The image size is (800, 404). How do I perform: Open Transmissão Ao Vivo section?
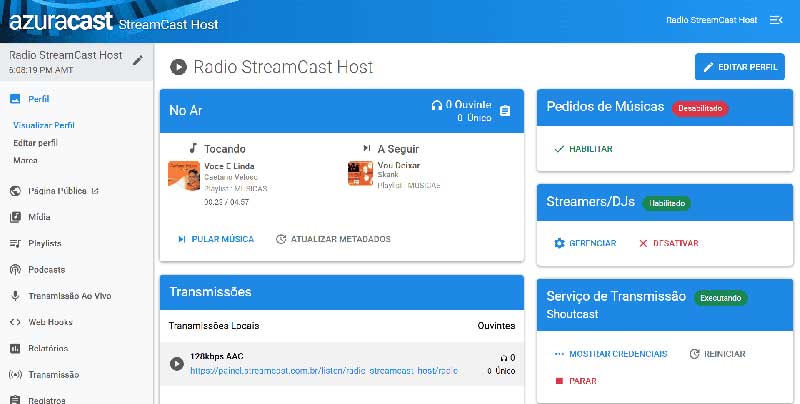[70, 296]
